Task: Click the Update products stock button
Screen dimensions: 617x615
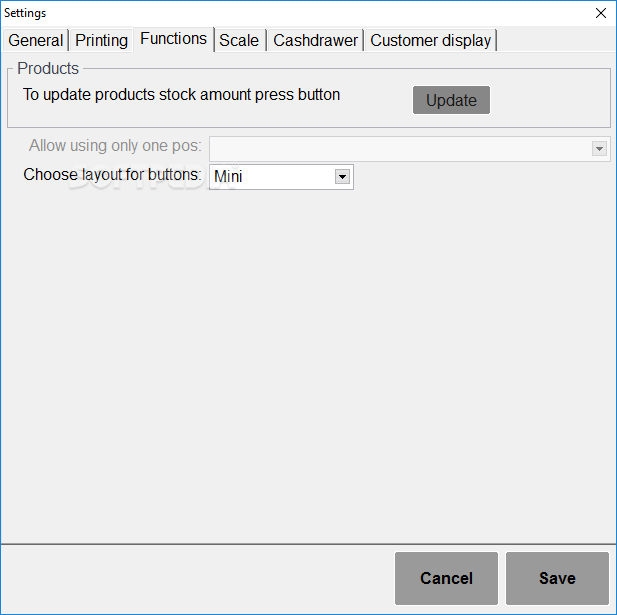Action: coord(451,100)
